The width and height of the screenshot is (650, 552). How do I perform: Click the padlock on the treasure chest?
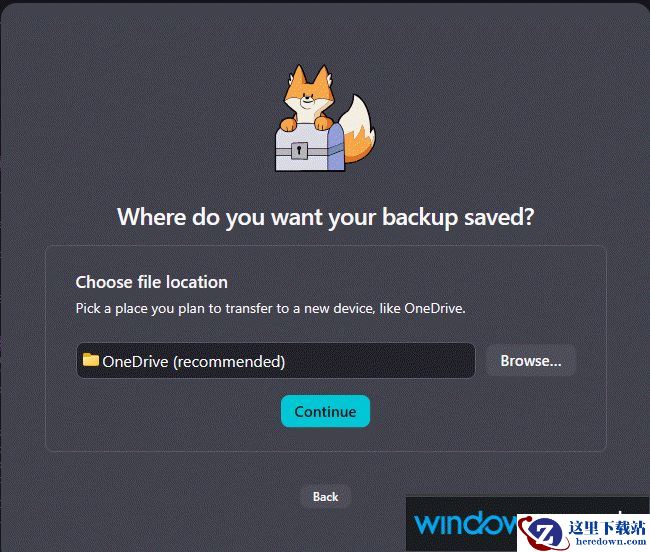[298, 150]
